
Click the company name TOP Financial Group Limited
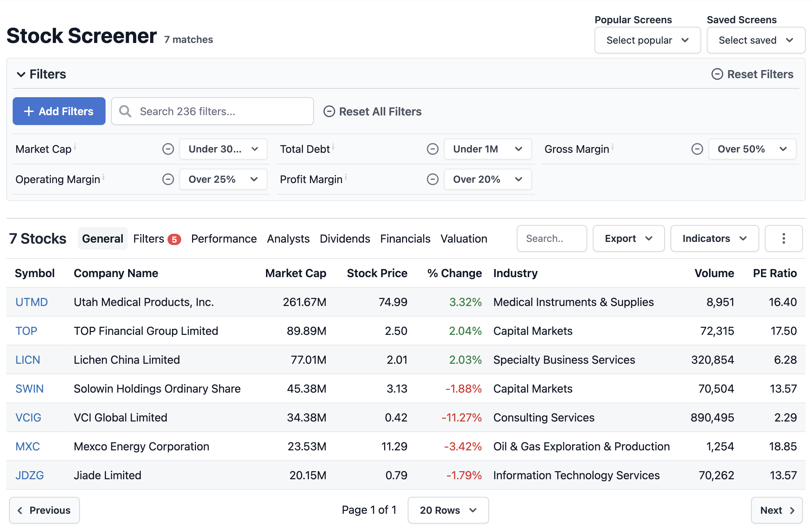pyautogui.click(x=146, y=331)
